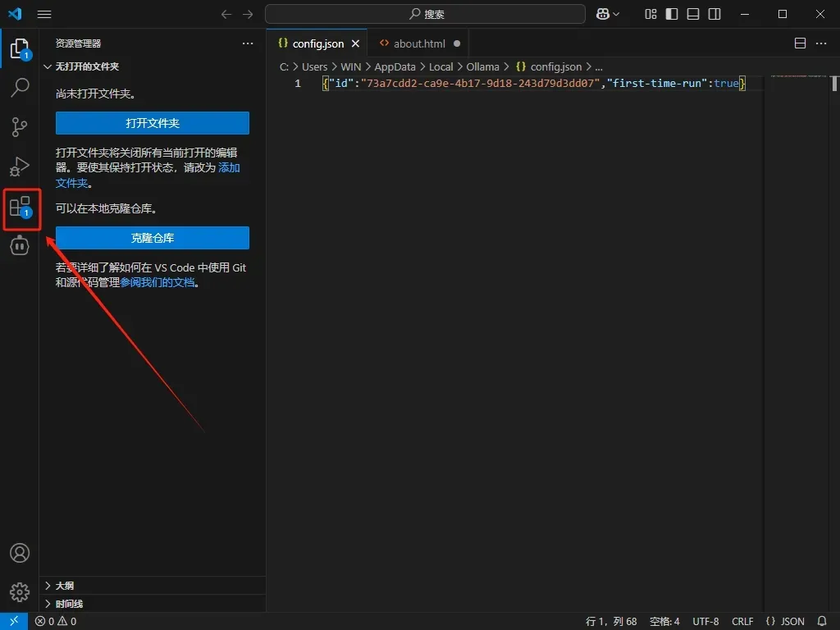
Task: Click the VS Code logo icon
Action: point(15,14)
